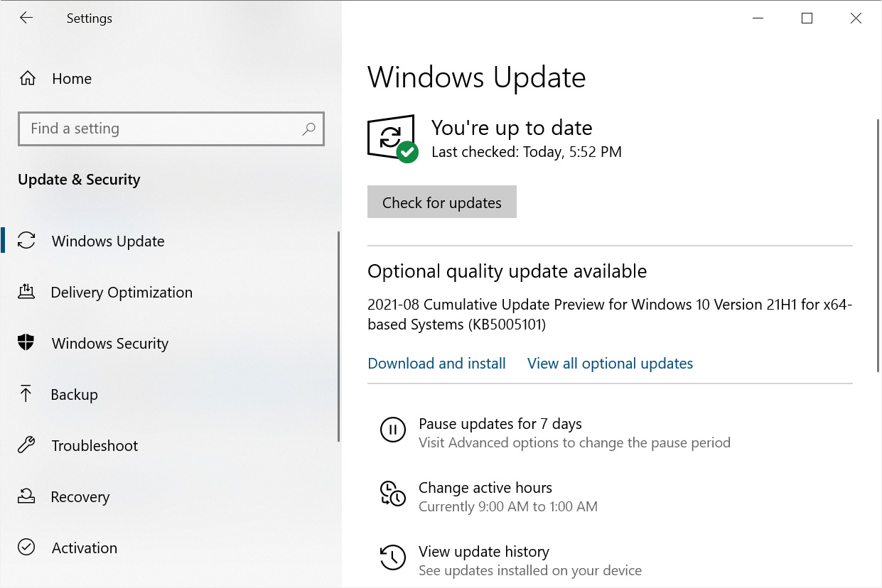Click the back arrow in Settings header
882x588 pixels.
click(x=26, y=18)
